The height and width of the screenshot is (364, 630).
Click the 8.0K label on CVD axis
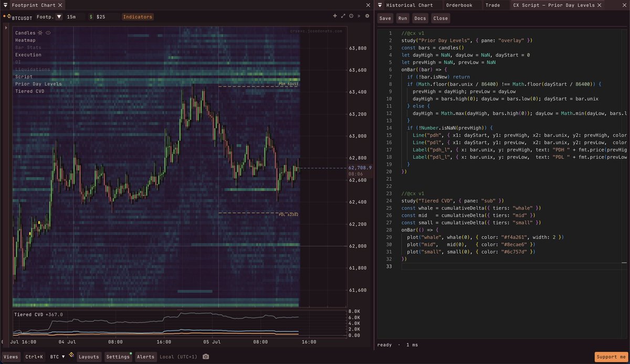[x=354, y=312]
